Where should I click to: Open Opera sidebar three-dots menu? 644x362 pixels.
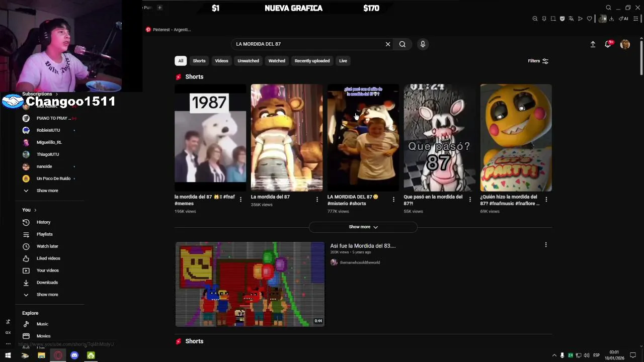tap(8, 344)
